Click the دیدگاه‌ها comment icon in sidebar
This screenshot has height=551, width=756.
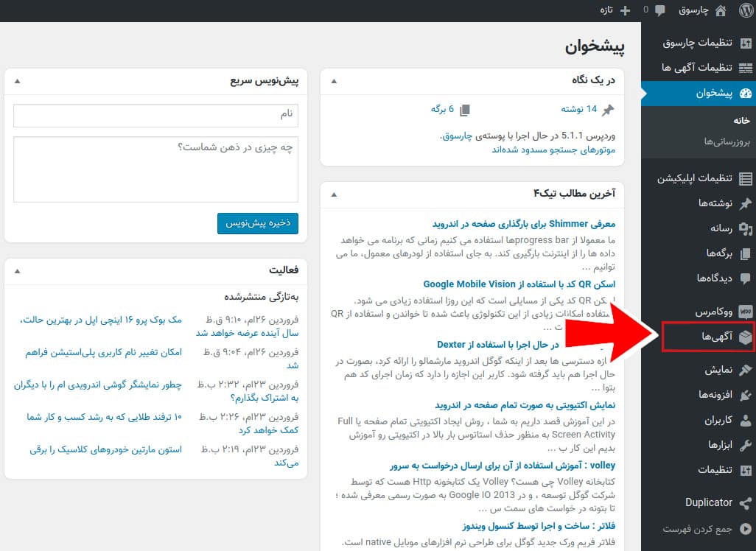click(x=746, y=278)
